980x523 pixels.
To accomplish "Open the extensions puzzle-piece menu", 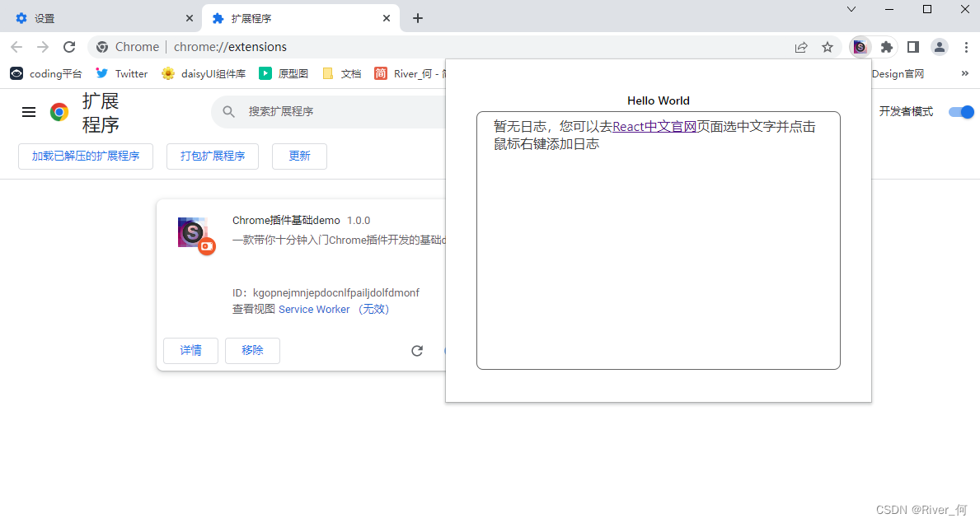I will pos(886,47).
